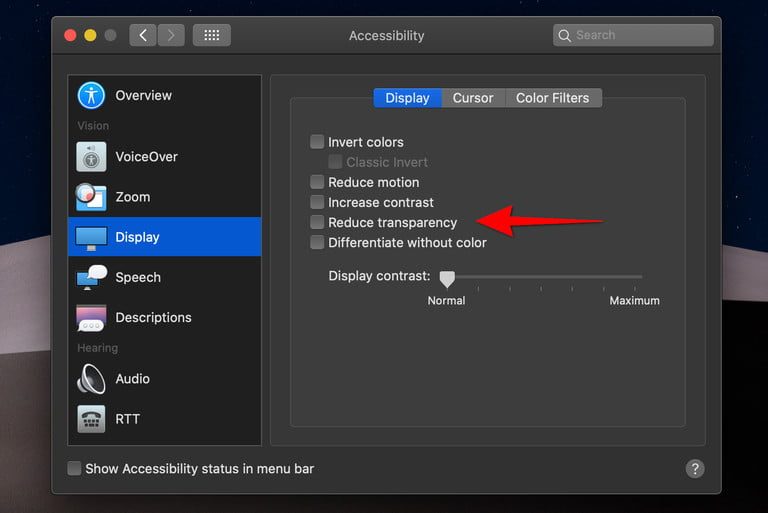
Task: Show all preferences grid button
Action: (x=212, y=35)
